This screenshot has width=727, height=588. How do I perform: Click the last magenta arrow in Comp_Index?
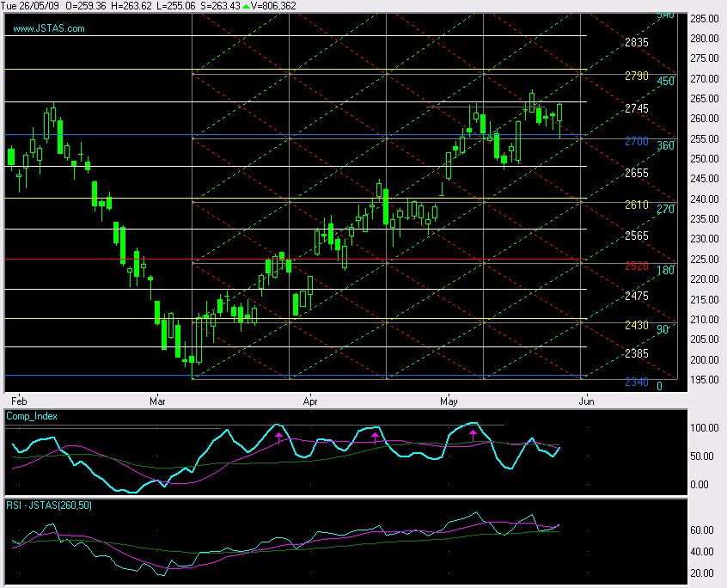coord(473,436)
